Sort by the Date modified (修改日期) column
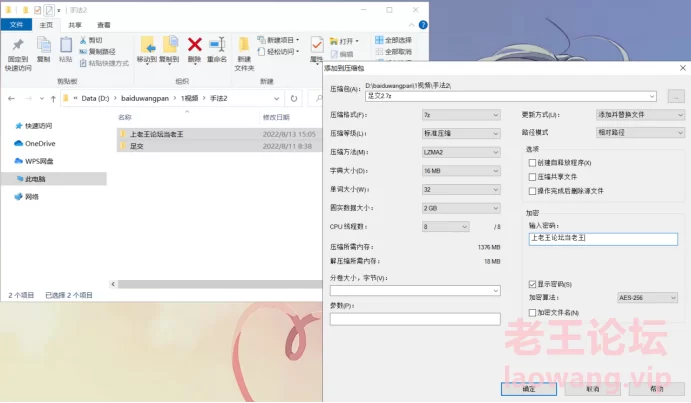The height and width of the screenshot is (403, 691). (276, 117)
